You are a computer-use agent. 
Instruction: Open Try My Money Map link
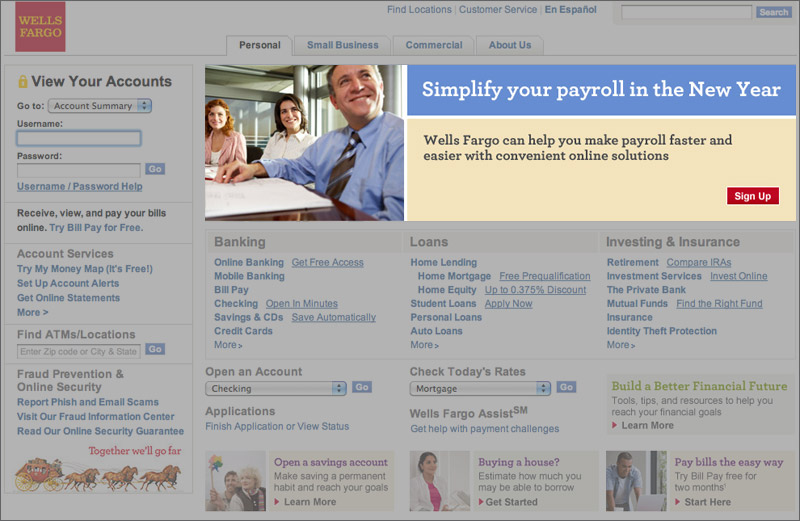(85, 269)
